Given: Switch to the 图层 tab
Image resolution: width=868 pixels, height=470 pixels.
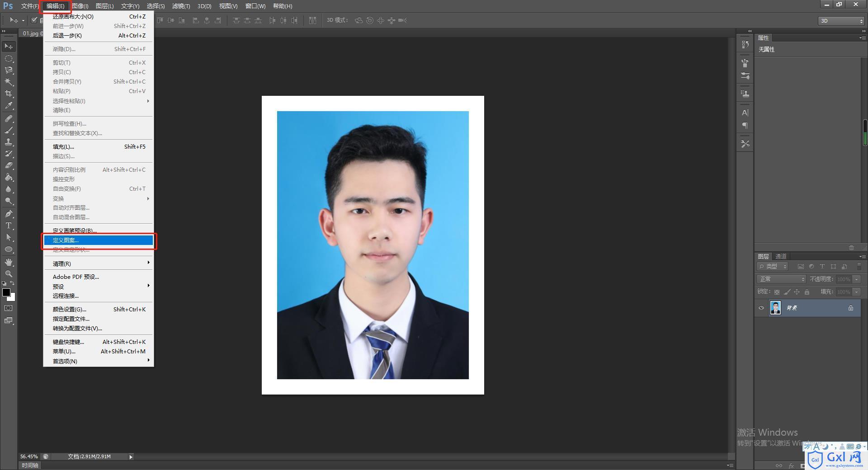Looking at the screenshot, I should click(764, 256).
